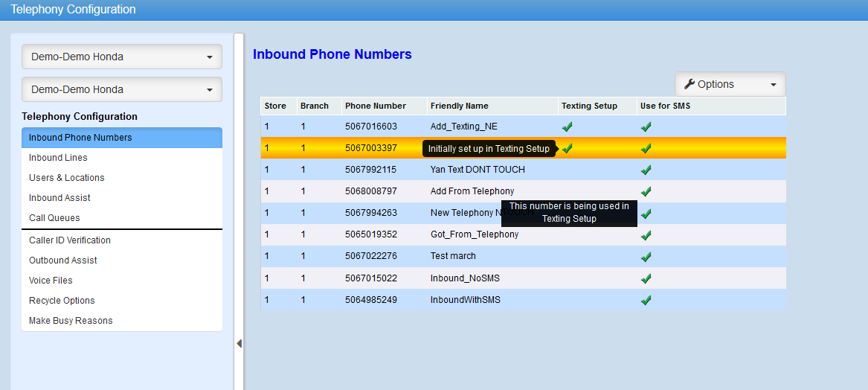Sort by Phone Number column header

click(x=376, y=106)
